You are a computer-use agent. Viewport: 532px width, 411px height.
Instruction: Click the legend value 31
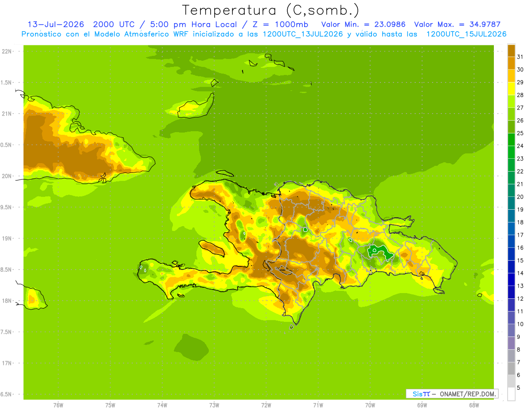coord(520,56)
